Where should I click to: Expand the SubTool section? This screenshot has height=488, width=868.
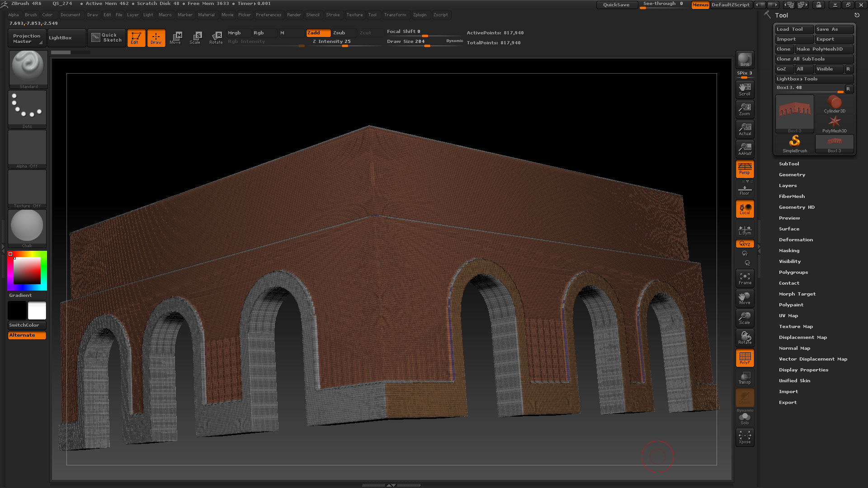point(789,164)
